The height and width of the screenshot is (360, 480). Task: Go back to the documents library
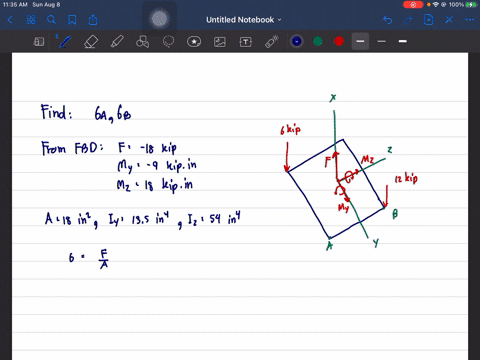click(10, 20)
